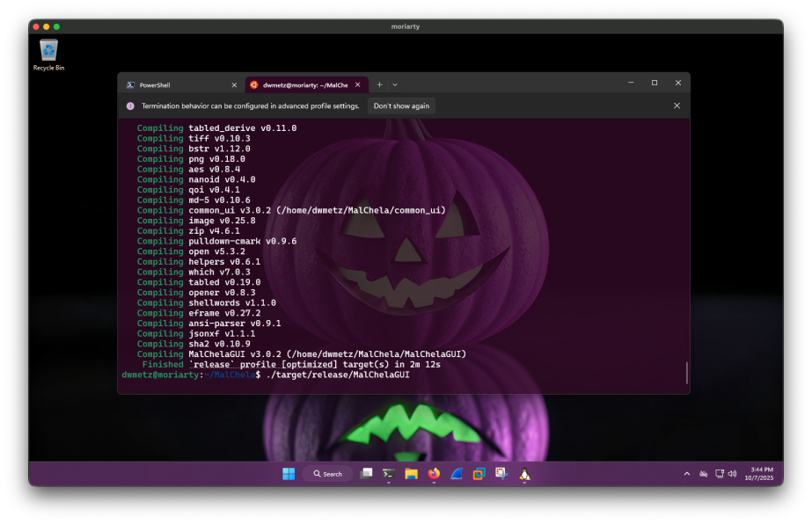The image size is (812, 524).
Task: Close the PowerShell tab
Action: pyautogui.click(x=234, y=85)
